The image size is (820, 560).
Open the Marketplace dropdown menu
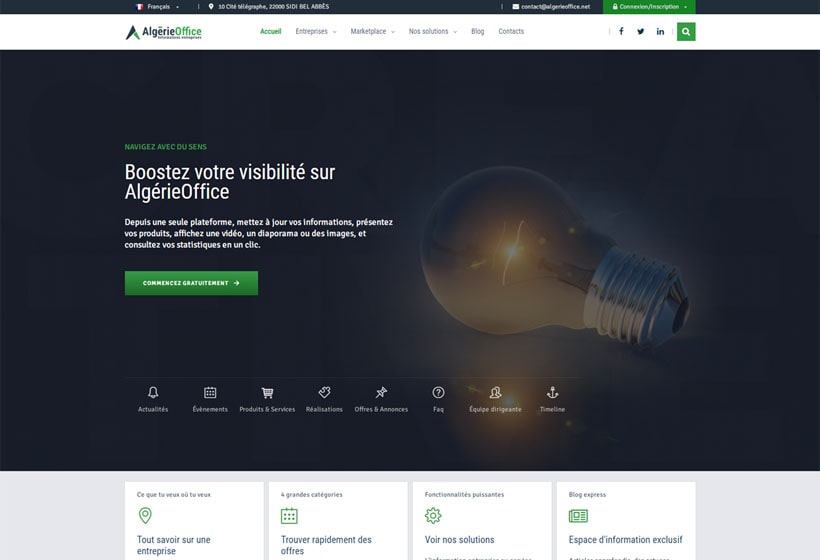click(x=372, y=31)
